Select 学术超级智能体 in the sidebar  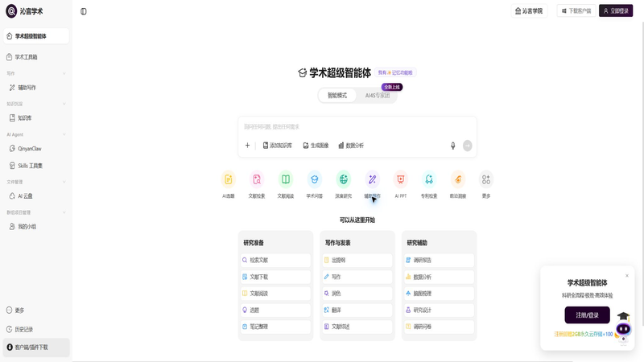[x=36, y=36]
